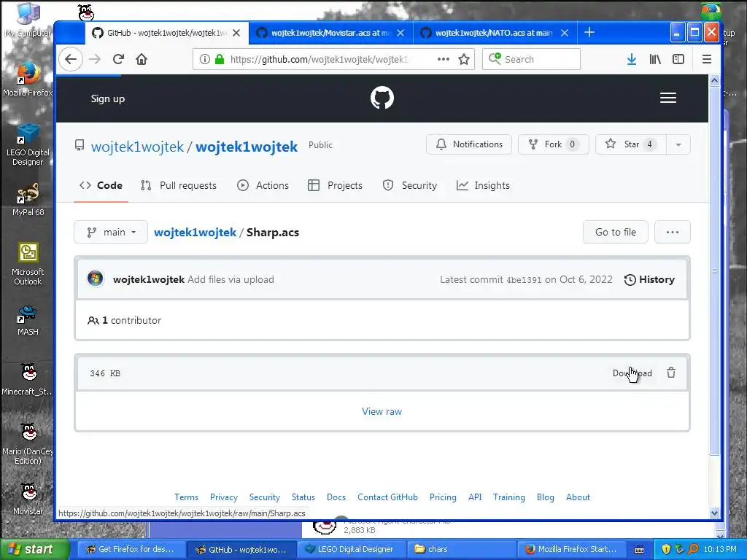Show site information via the info icon
Image resolution: width=747 pixels, height=560 pixels.
[204, 59]
